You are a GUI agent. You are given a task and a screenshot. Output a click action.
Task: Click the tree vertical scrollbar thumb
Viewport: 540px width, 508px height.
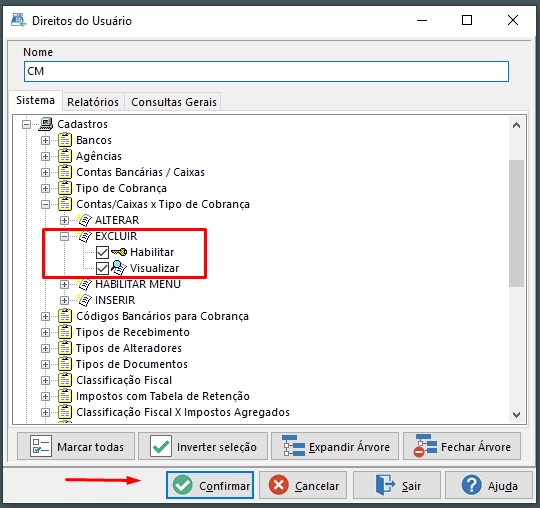516,223
